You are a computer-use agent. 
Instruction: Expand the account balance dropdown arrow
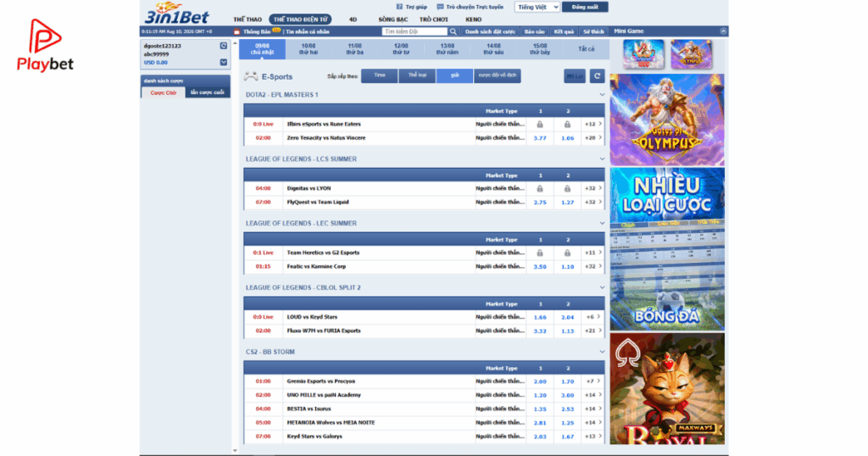224,63
